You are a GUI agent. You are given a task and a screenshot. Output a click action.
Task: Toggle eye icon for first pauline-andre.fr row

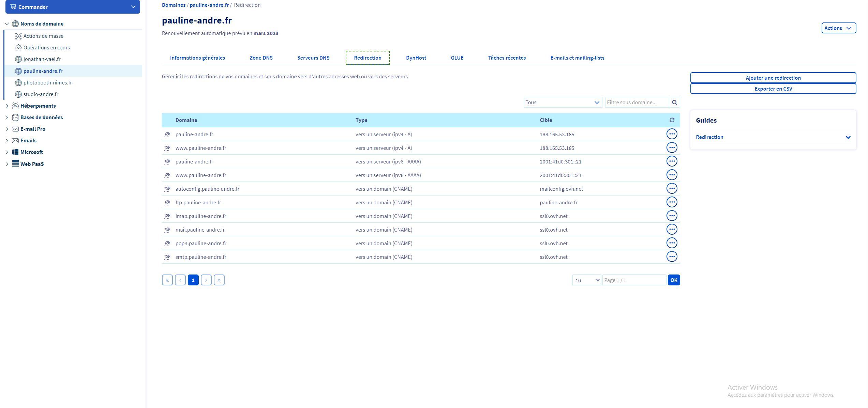tap(167, 135)
